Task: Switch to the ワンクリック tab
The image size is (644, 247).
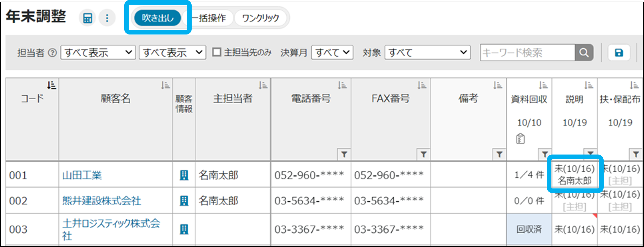Action: [x=260, y=18]
